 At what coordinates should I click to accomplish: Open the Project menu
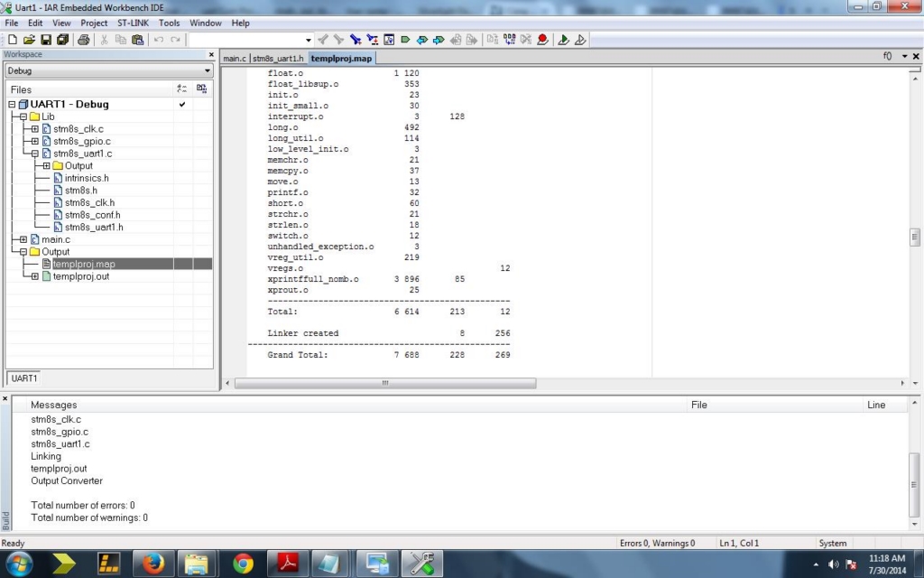(94, 23)
